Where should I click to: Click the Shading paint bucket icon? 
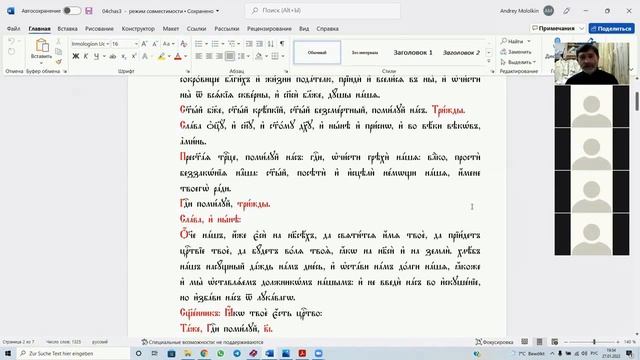(x=259, y=56)
